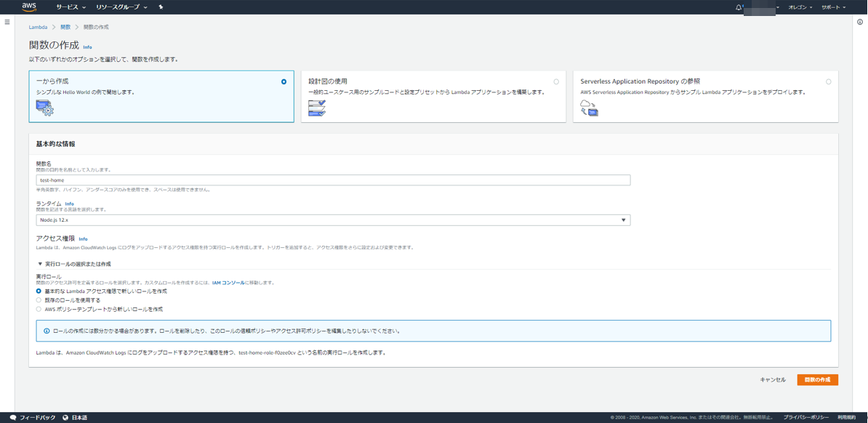Open Info link next to アクセス権限
Image resolution: width=868 pixels, height=423 pixels.
tap(83, 239)
